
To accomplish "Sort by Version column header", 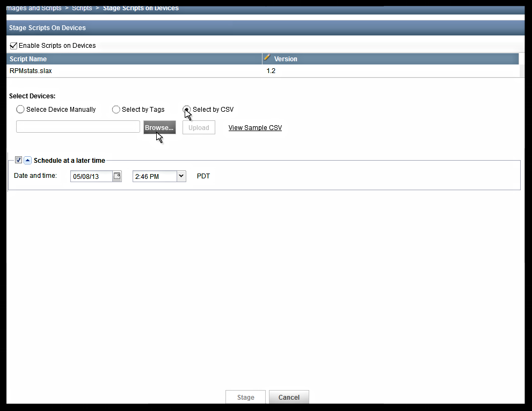I will coord(390,59).
